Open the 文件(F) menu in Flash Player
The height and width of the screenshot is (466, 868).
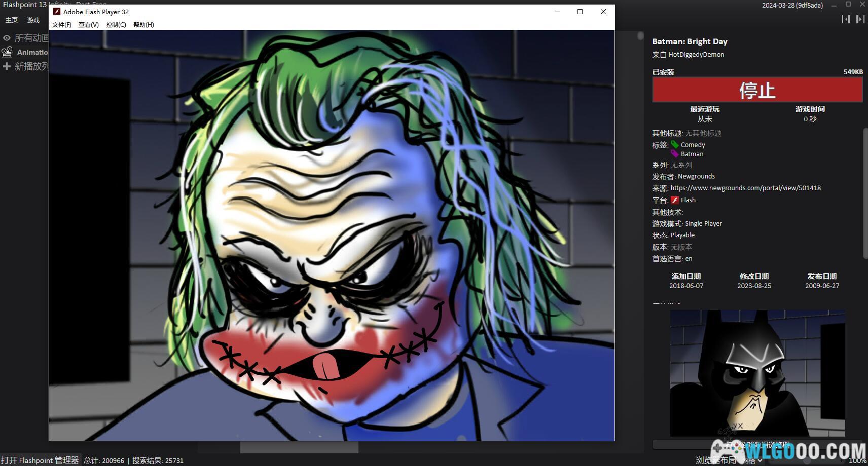tap(62, 24)
